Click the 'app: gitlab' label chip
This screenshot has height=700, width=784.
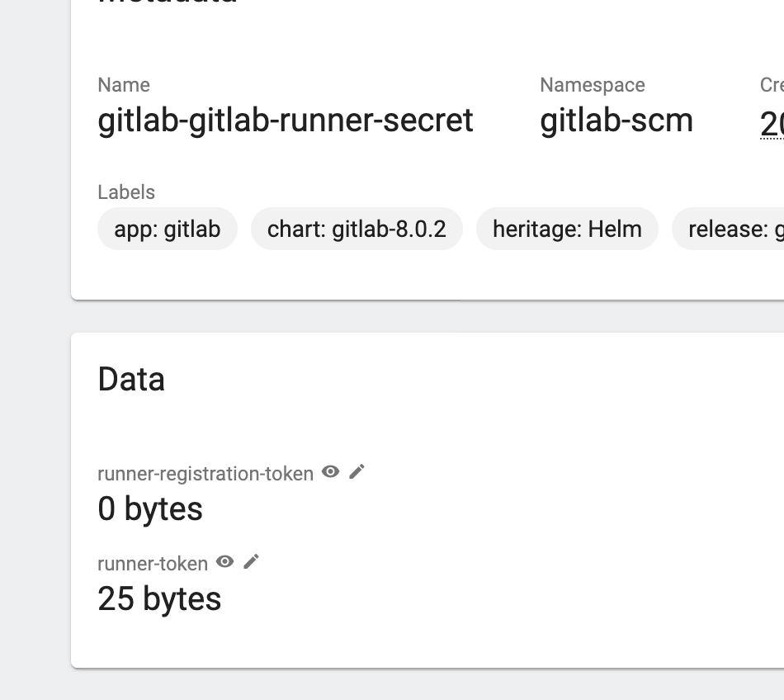coord(168,229)
